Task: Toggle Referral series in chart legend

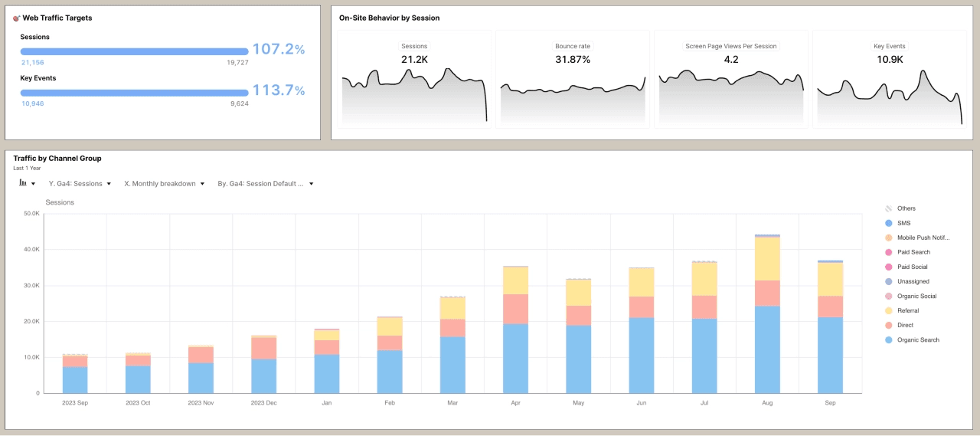Action: (907, 310)
